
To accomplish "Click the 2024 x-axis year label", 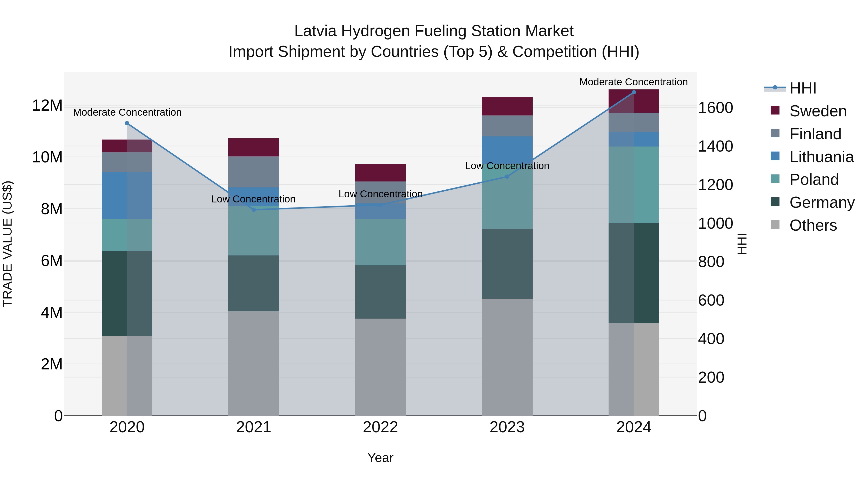I will pyautogui.click(x=634, y=427).
